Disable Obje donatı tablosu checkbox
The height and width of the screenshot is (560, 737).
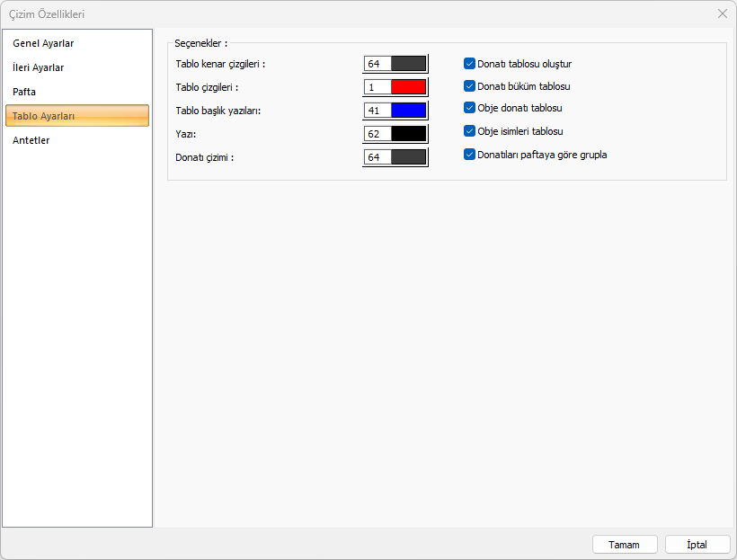click(x=469, y=108)
